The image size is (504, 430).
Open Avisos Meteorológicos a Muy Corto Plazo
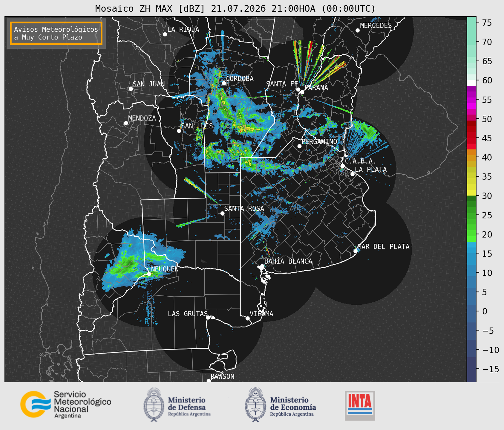pyautogui.click(x=56, y=33)
